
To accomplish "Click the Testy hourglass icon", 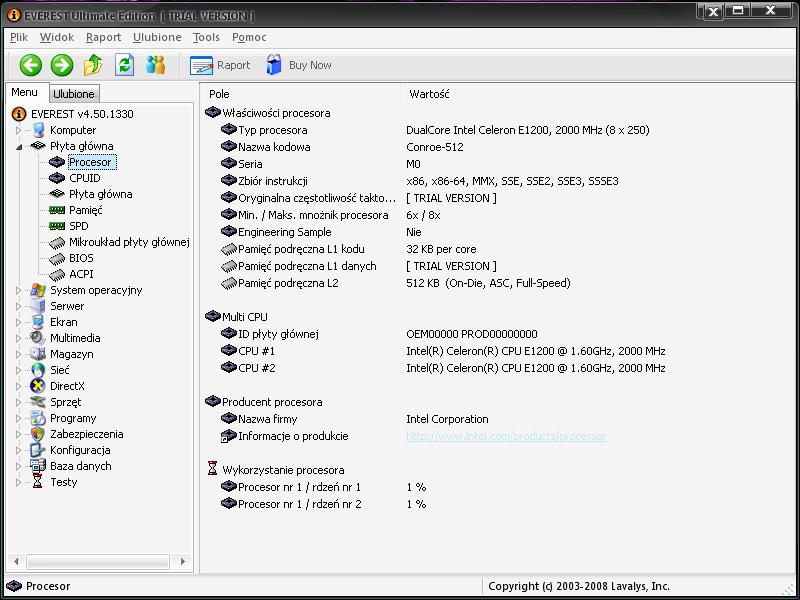I will click(x=38, y=482).
